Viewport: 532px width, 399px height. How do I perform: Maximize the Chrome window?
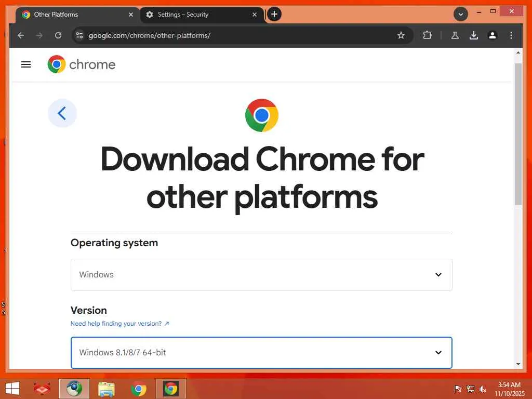[x=493, y=11]
